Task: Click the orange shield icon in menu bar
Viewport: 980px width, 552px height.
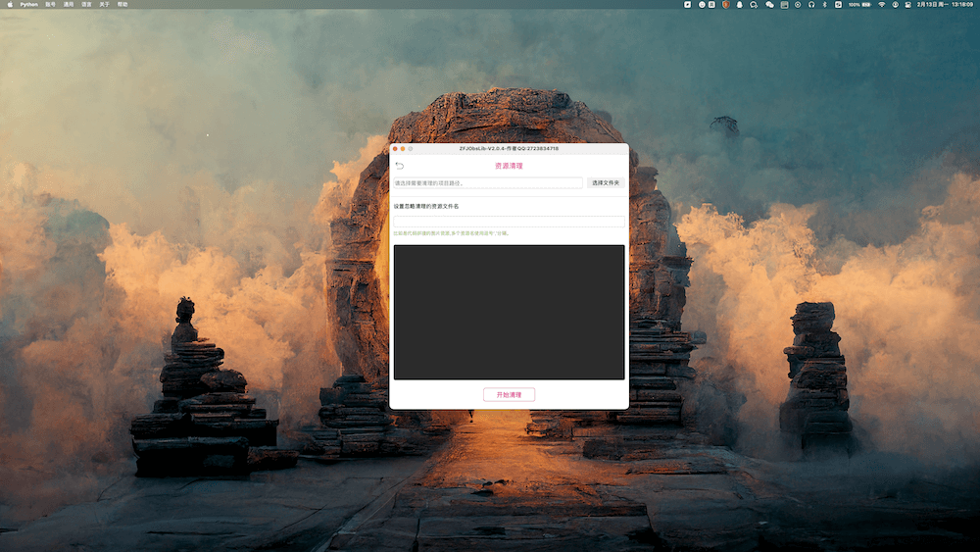Action: click(x=725, y=4)
